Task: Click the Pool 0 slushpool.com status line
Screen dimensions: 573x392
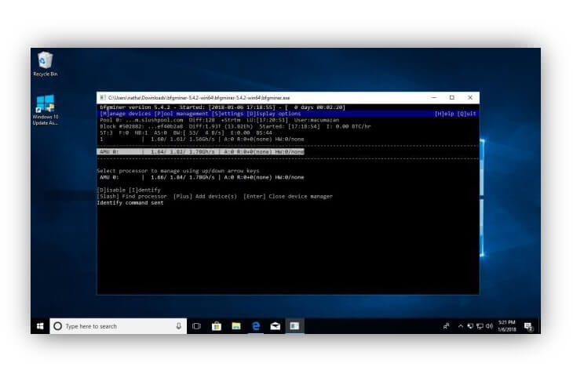Action: tap(220, 120)
